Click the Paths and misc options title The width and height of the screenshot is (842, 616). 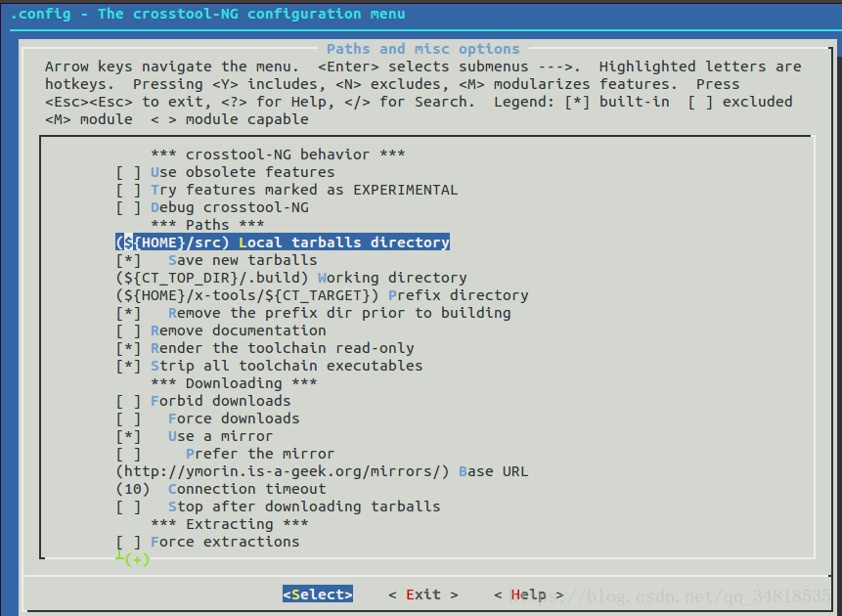point(423,49)
